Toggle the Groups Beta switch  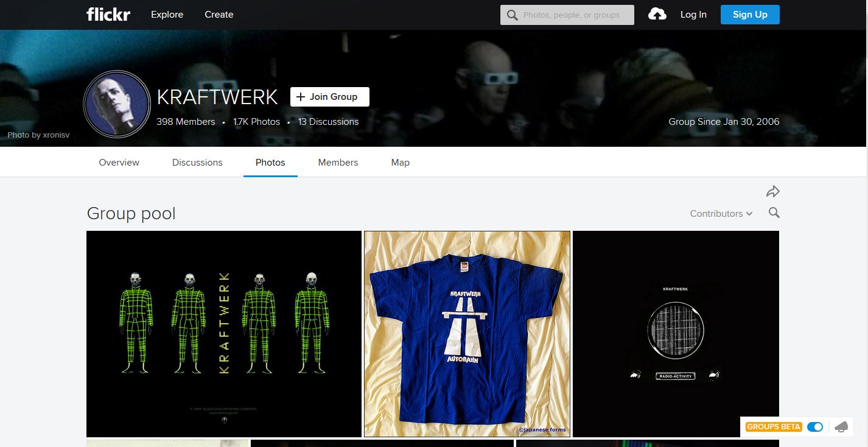[x=815, y=427]
